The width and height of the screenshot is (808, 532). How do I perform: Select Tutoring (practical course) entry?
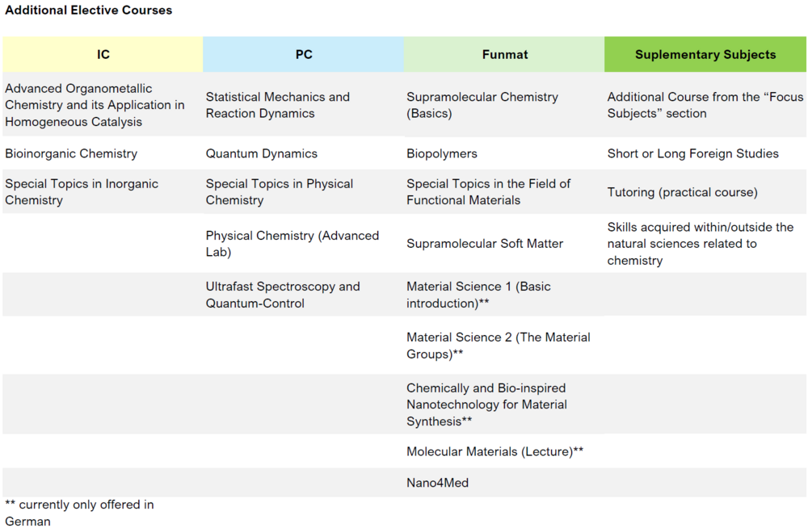click(682, 192)
